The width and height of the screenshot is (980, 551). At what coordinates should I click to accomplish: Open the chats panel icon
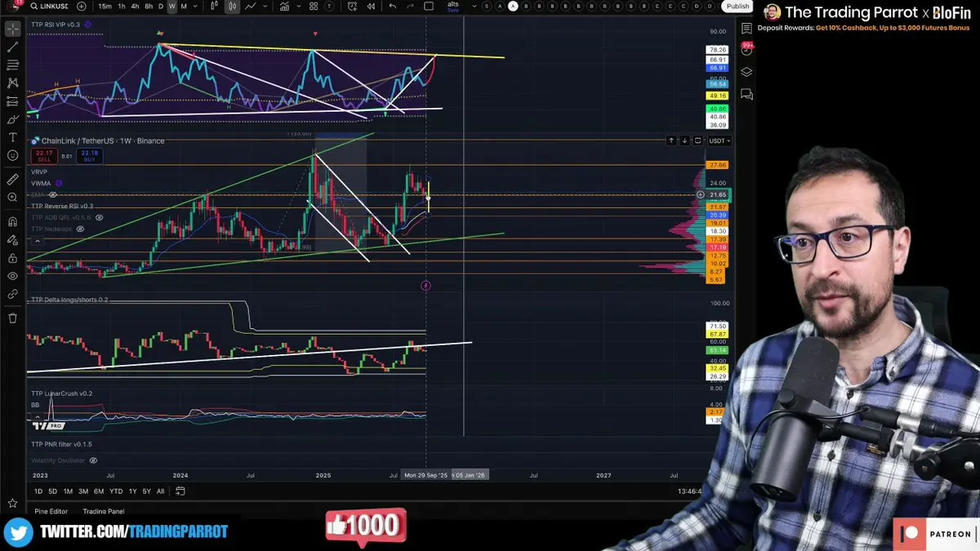(x=746, y=94)
